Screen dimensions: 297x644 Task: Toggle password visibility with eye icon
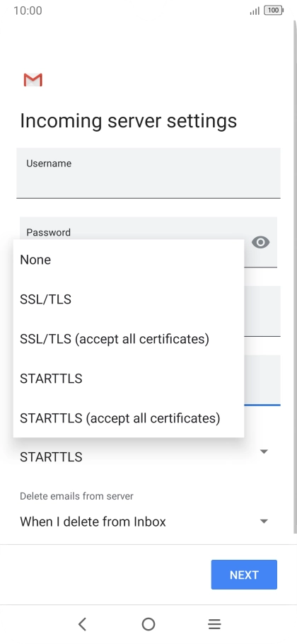260,242
